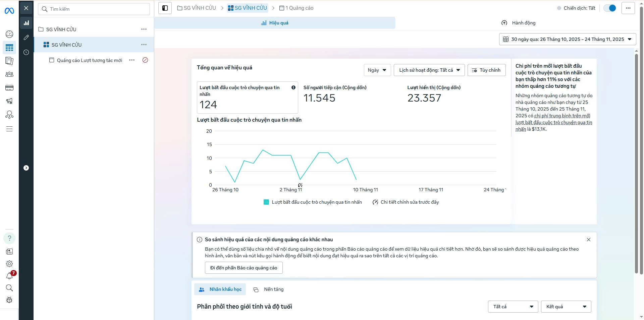644x320 pixels.
Task: Expand the Lịch sử hoạt động dropdown
Action: [429, 70]
